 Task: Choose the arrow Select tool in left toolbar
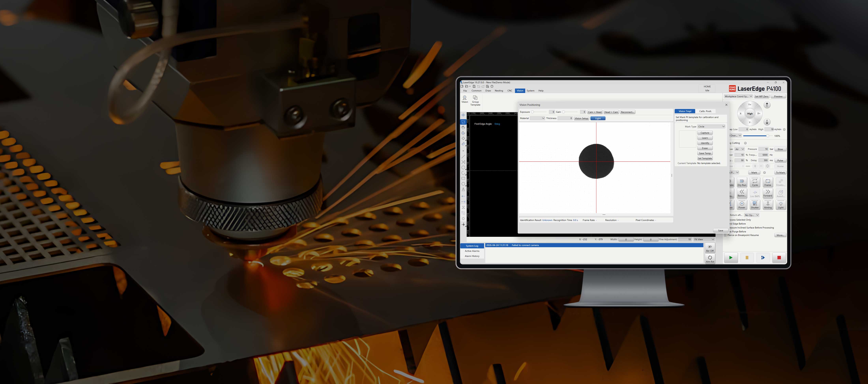point(463,122)
